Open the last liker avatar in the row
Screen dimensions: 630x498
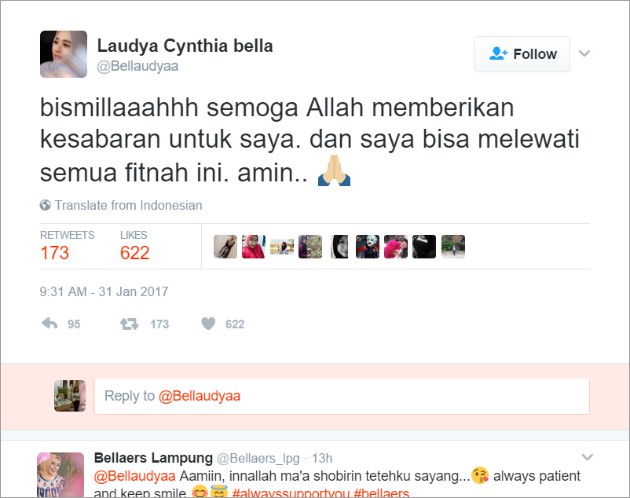tap(453, 246)
